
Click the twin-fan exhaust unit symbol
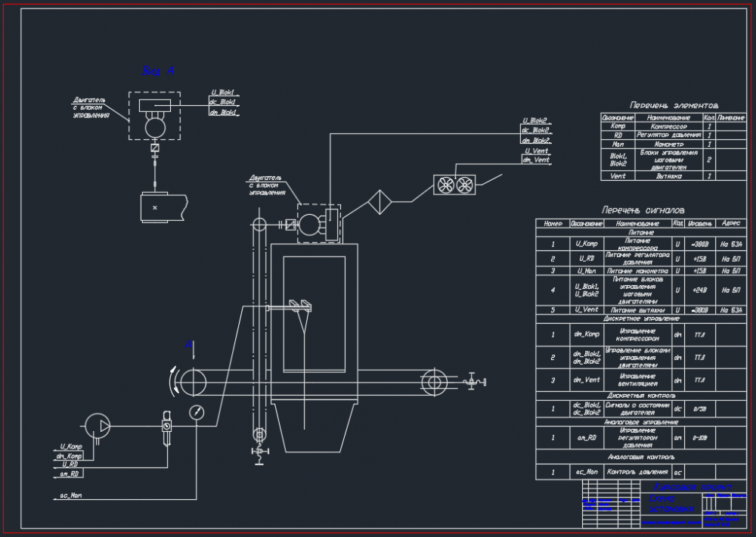coord(454,185)
